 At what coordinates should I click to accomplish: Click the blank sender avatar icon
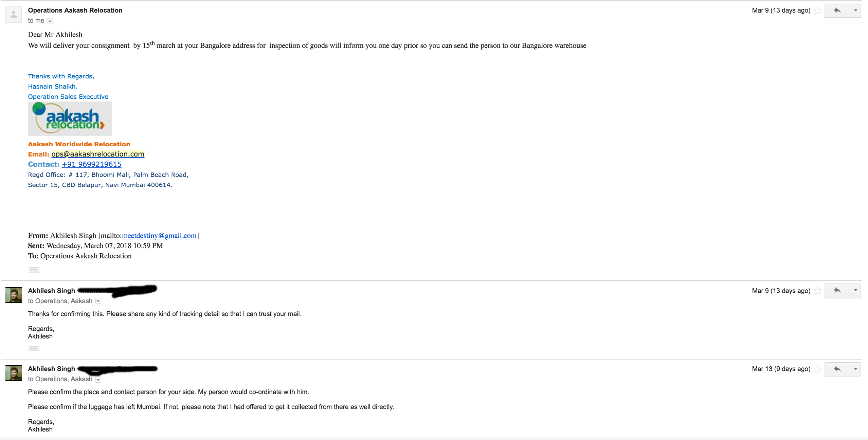14,15
